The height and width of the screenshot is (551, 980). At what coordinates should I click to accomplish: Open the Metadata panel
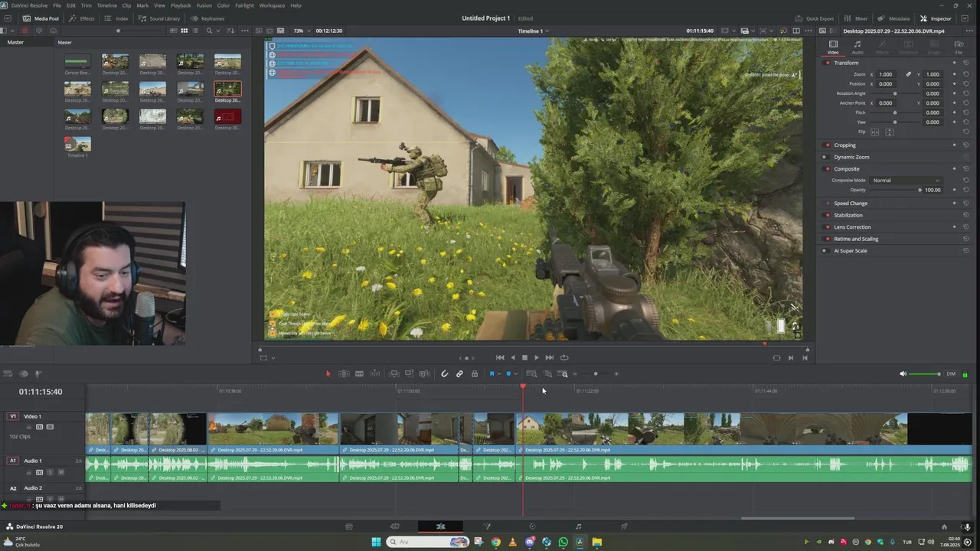pos(893,18)
